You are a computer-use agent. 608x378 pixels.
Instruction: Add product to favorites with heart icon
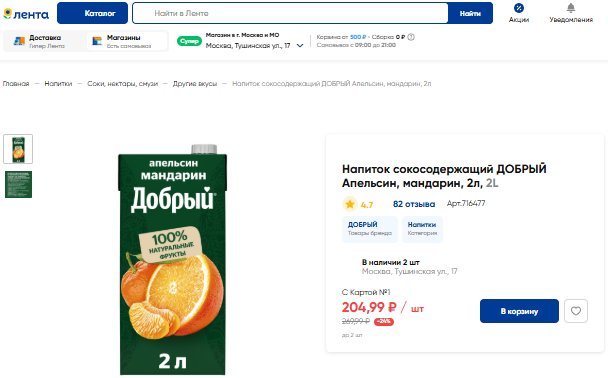click(x=576, y=311)
